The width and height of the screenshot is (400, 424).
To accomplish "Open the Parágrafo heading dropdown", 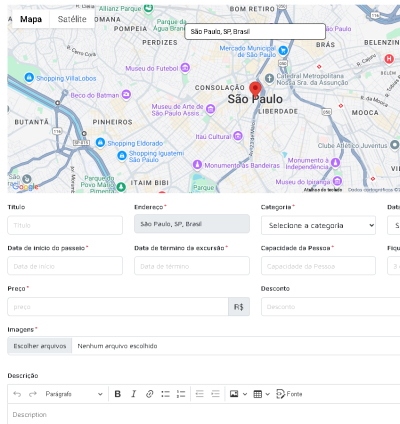I will pyautogui.click(x=74, y=394).
